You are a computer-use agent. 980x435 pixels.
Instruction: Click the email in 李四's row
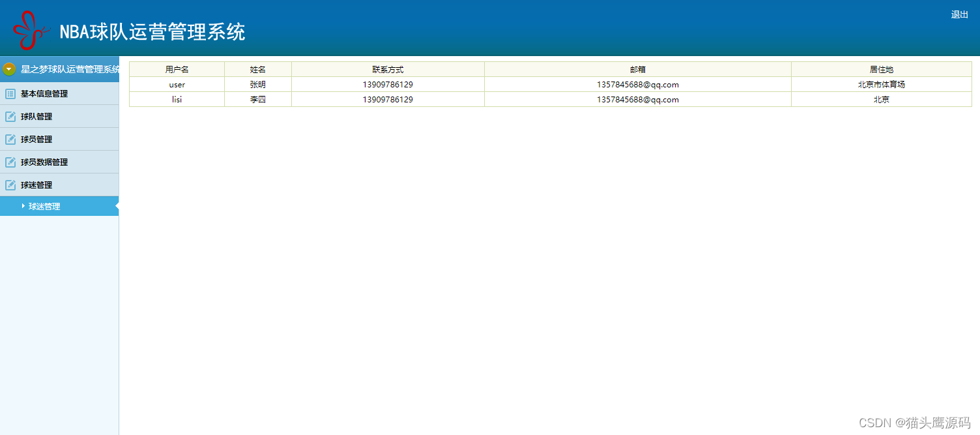tap(638, 99)
